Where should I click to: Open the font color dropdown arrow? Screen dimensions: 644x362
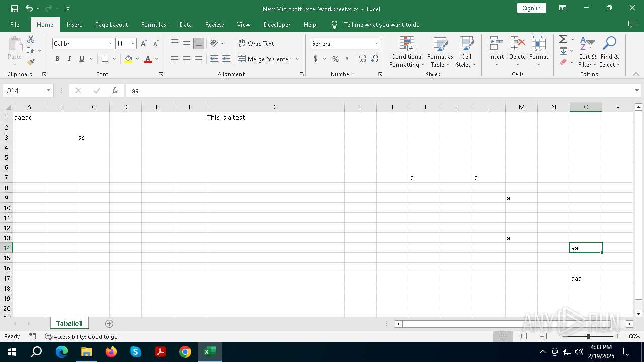pos(157,59)
